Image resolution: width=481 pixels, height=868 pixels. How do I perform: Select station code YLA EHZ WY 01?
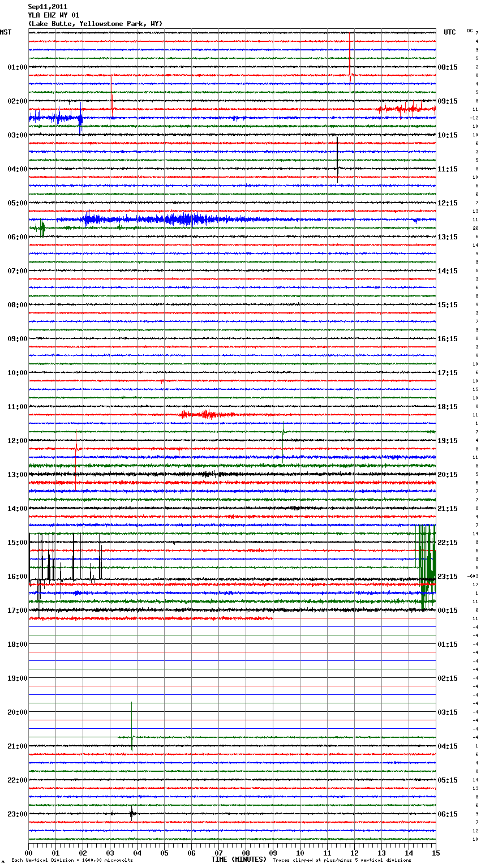(x=54, y=15)
